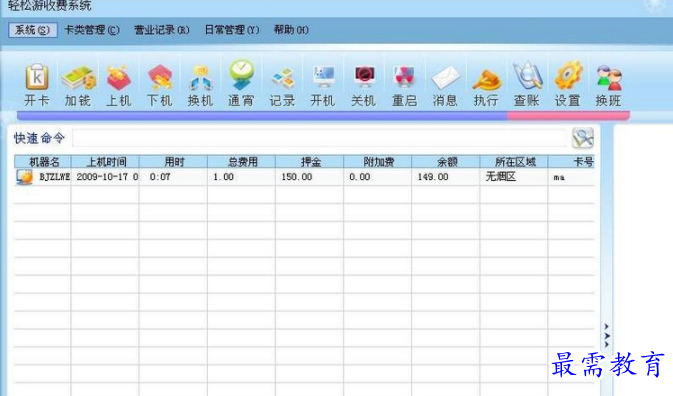Sort by the 机器名 column header
Viewport: 673px width, 396px height.
click(42, 162)
